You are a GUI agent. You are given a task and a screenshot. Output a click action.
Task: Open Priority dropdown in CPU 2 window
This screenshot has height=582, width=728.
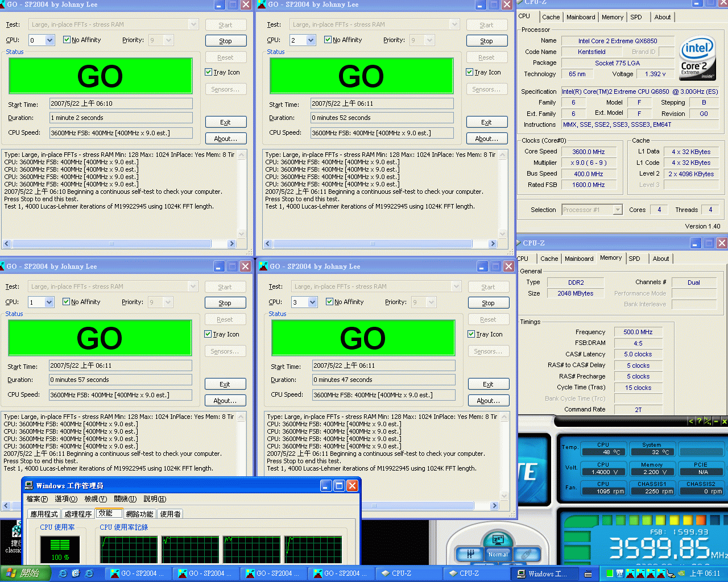pos(430,40)
